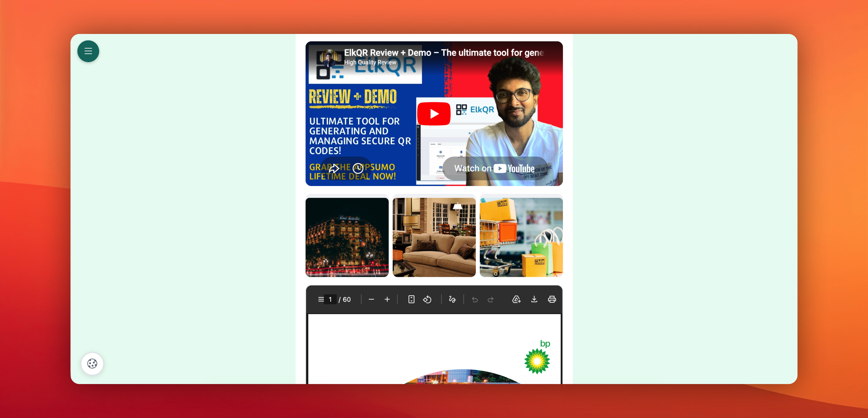868x418 pixels.
Task: Open the shopping cart boxes photo thumbnail
Action: coord(521,237)
